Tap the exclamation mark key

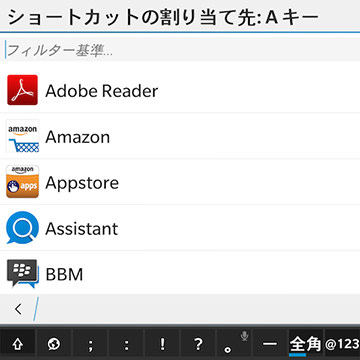tap(162, 345)
